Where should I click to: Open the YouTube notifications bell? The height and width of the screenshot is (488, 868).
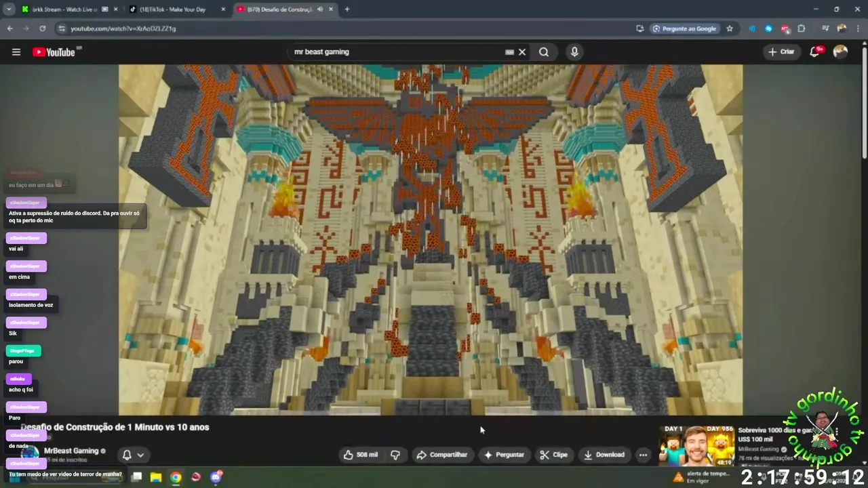click(815, 52)
